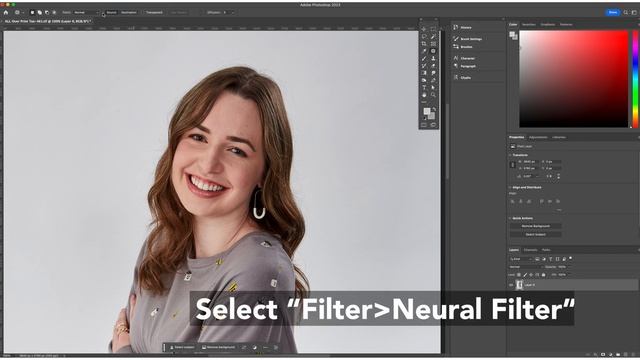
Task: Select the Rectangular Marquee tool
Action: pyautogui.click(x=433, y=29)
